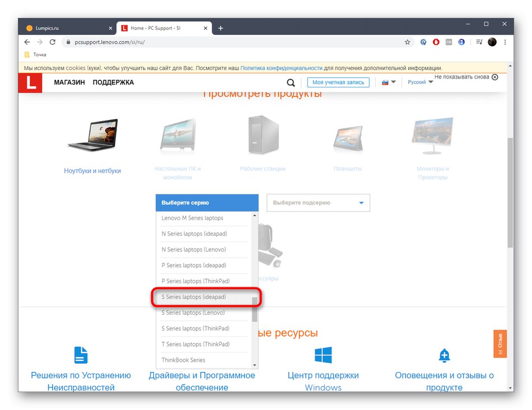532x410 pixels.
Task: Click the Ноутбуки и нетбуки link
Action: coord(92,171)
